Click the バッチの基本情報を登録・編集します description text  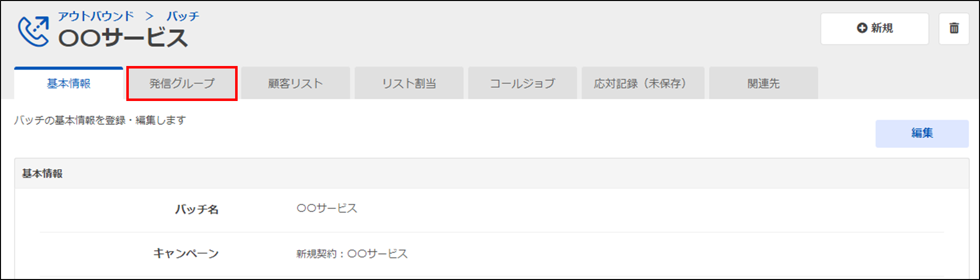click(100, 120)
